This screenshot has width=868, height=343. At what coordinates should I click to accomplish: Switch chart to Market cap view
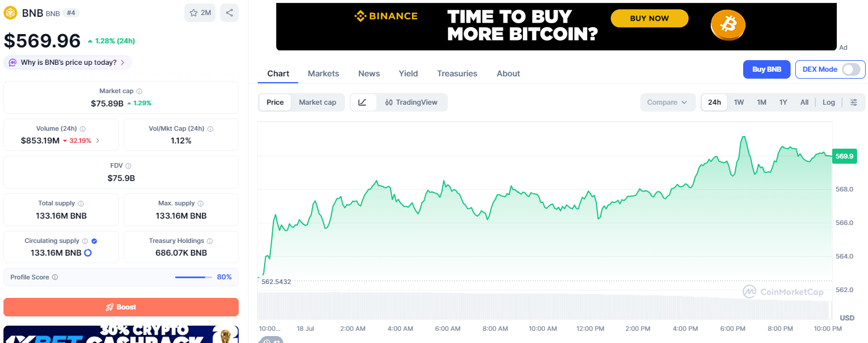click(x=317, y=102)
